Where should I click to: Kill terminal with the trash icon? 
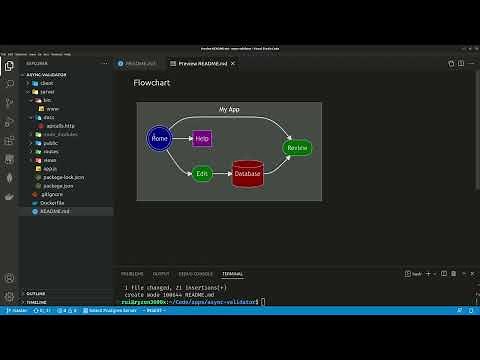(454, 274)
